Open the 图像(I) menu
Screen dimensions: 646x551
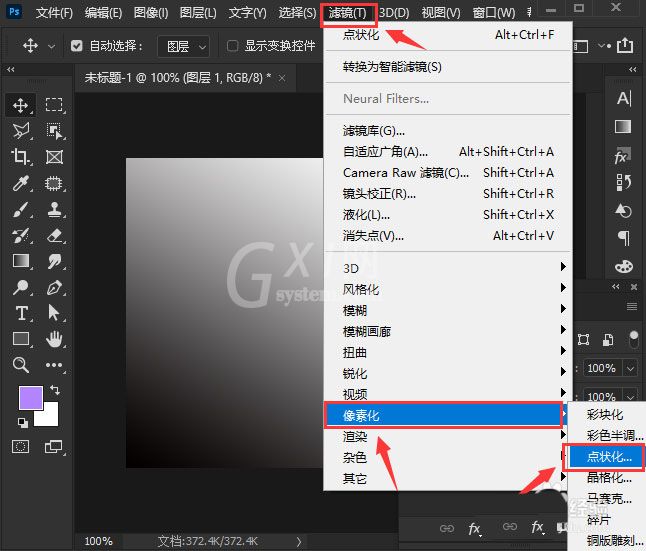point(151,13)
